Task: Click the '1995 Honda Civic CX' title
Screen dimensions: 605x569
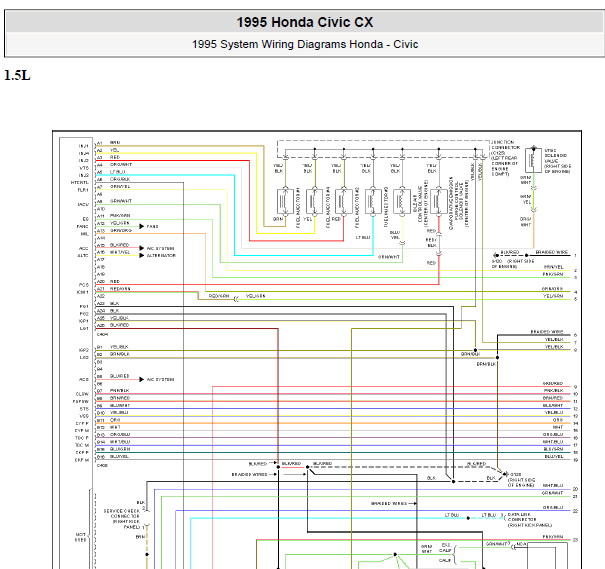Action: (x=305, y=22)
